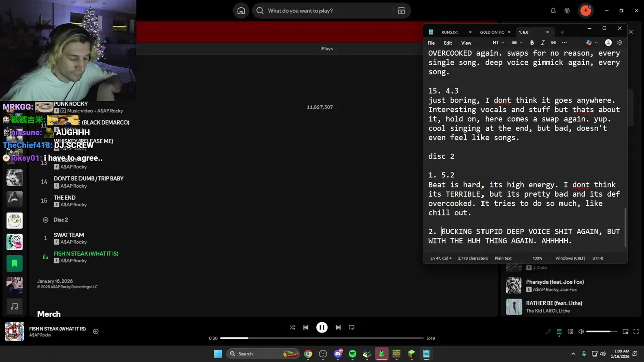Open Spotify notifications bell
The image size is (644, 362).
tap(553, 11)
